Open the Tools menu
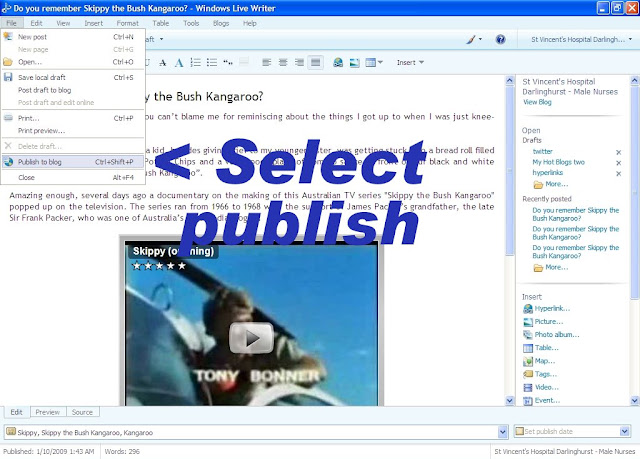The width and height of the screenshot is (640, 459). [x=191, y=23]
